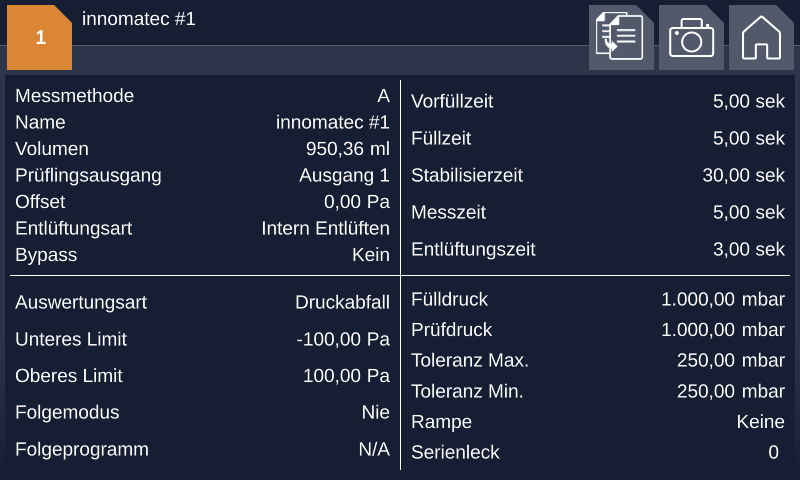This screenshot has width=800, height=480.
Task: Take a screenshot with the camera icon
Action: coord(691,38)
